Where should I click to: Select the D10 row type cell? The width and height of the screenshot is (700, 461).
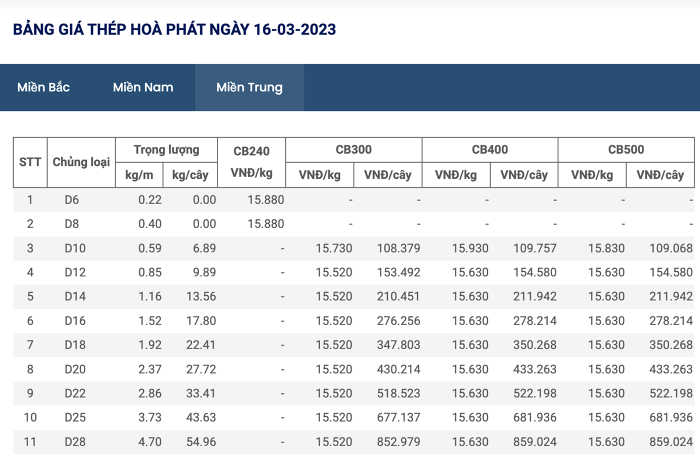click(x=75, y=248)
